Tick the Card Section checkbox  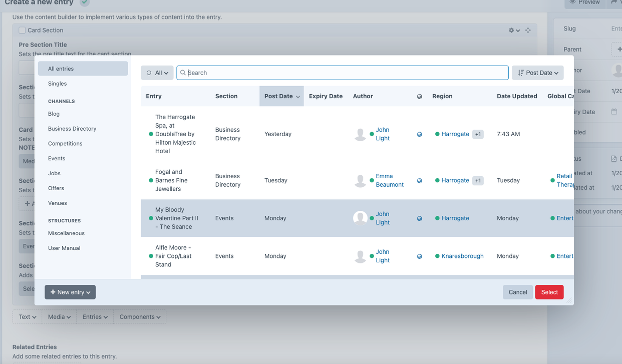click(22, 31)
